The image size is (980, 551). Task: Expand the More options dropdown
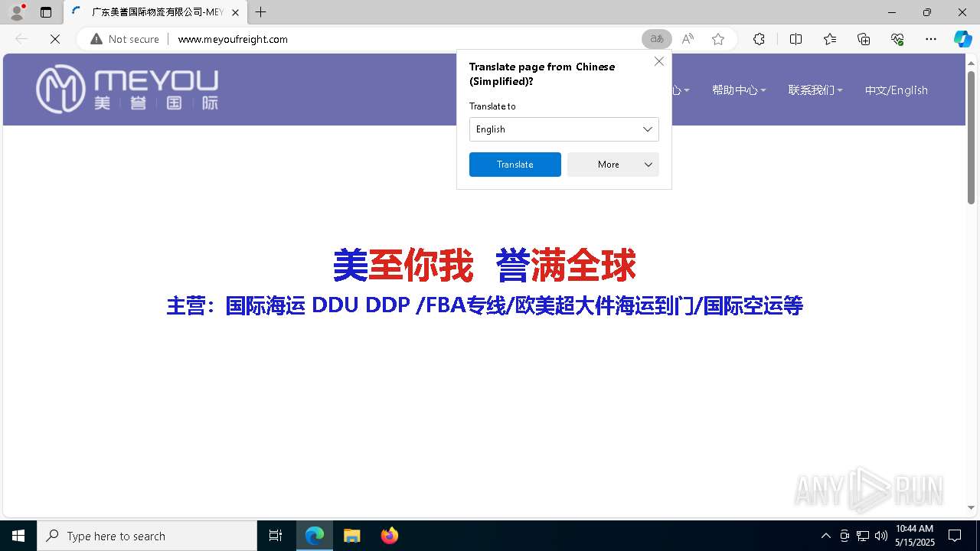(612, 165)
